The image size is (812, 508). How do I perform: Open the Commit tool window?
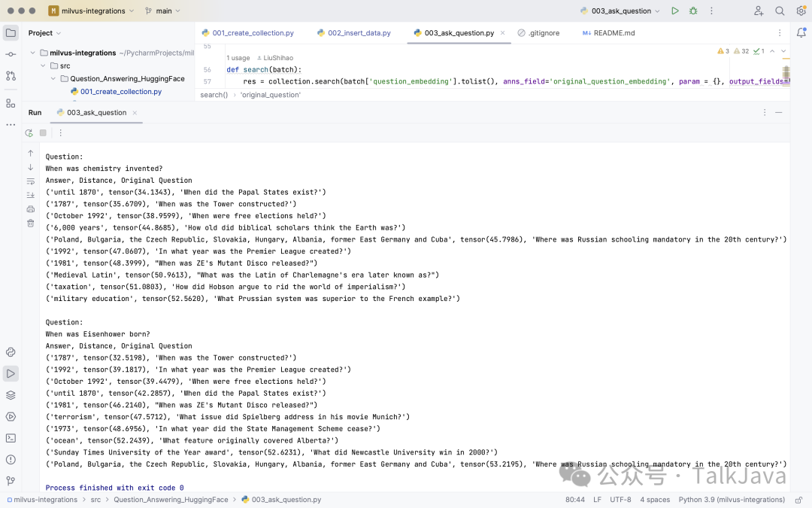[x=11, y=54]
